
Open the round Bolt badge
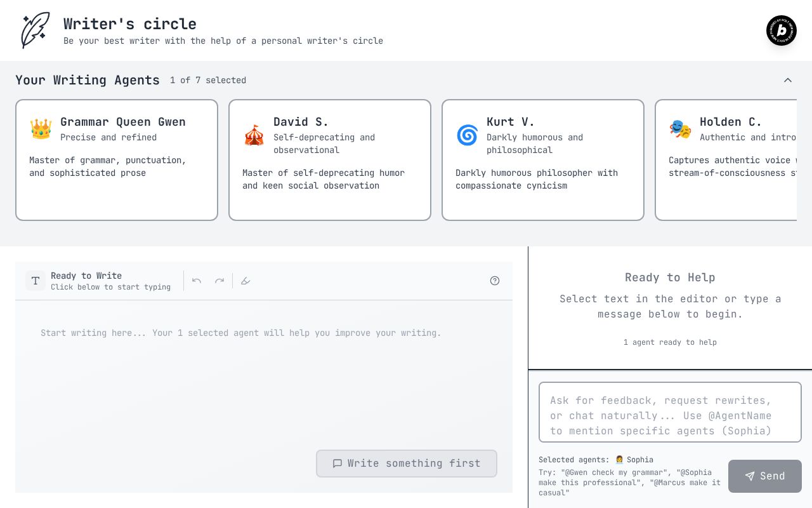coord(782,30)
